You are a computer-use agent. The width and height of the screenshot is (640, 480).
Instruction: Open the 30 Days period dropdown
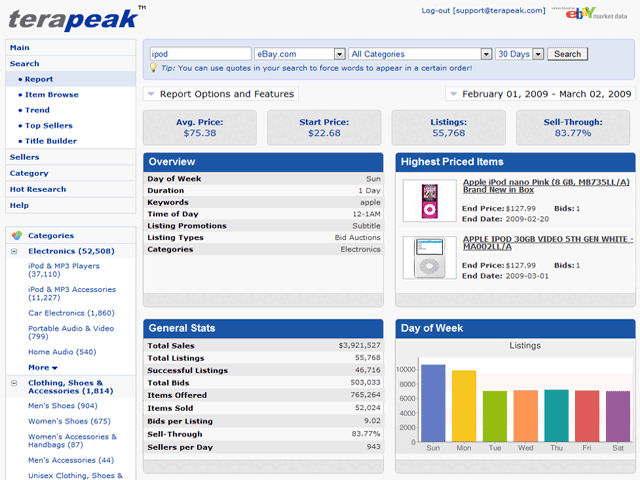click(x=520, y=54)
